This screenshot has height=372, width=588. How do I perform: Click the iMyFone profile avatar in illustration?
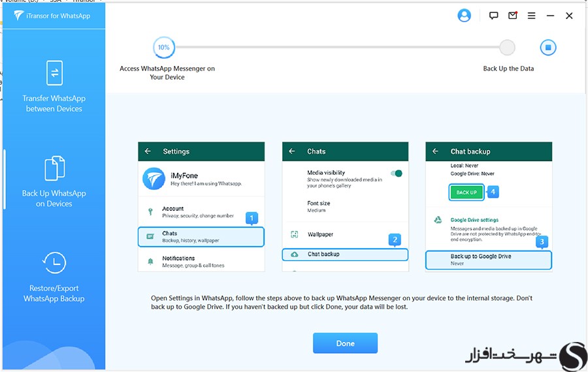[x=154, y=179]
